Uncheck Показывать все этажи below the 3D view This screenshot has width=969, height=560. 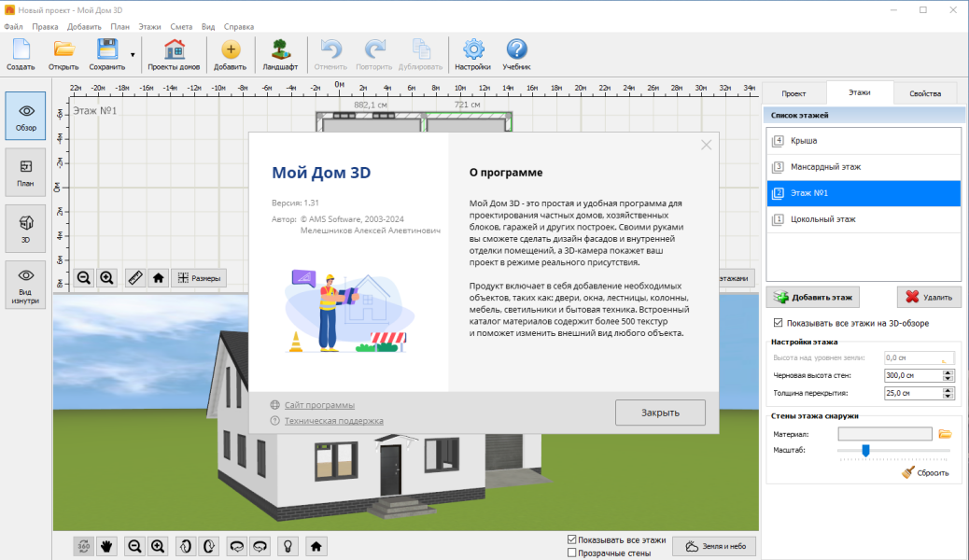[571, 539]
